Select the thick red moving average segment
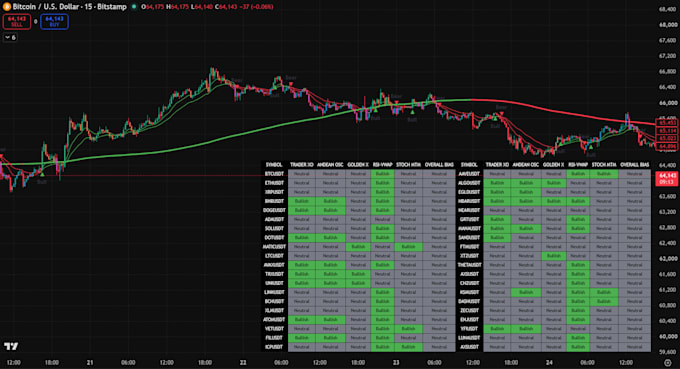Screen dimensions: 680x369 [x=564, y=113]
